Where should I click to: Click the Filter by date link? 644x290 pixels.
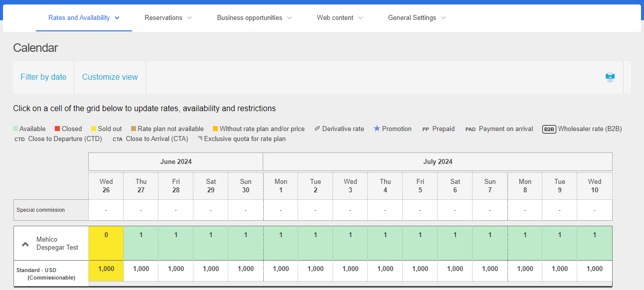[x=43, y=77]
